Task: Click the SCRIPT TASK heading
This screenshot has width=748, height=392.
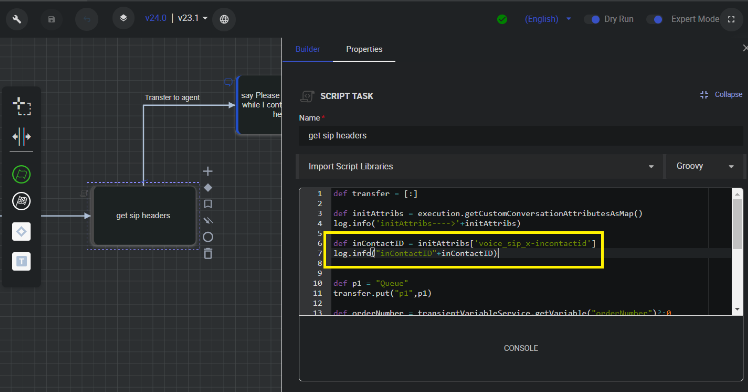Action: click(x=347, y=96)
